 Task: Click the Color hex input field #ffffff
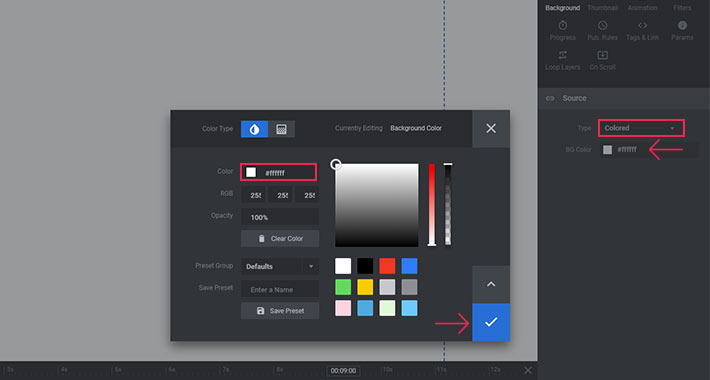[x=278, y=173]
